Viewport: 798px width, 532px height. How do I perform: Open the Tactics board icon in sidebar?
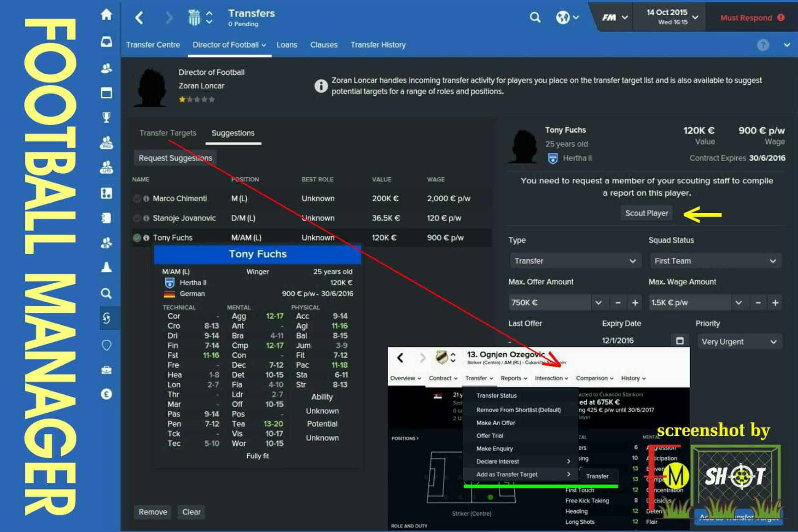(106, 193)
